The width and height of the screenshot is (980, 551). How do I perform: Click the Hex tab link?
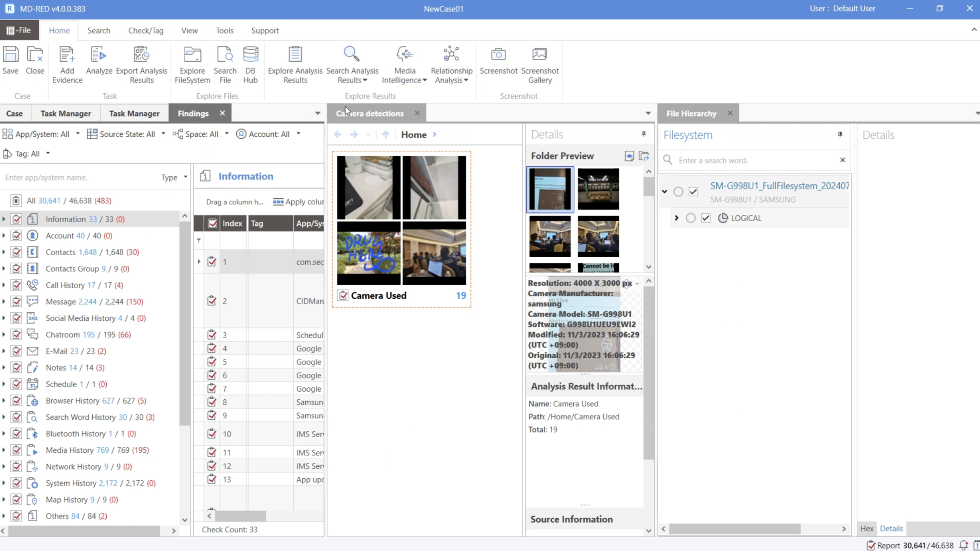click(867, 529)
